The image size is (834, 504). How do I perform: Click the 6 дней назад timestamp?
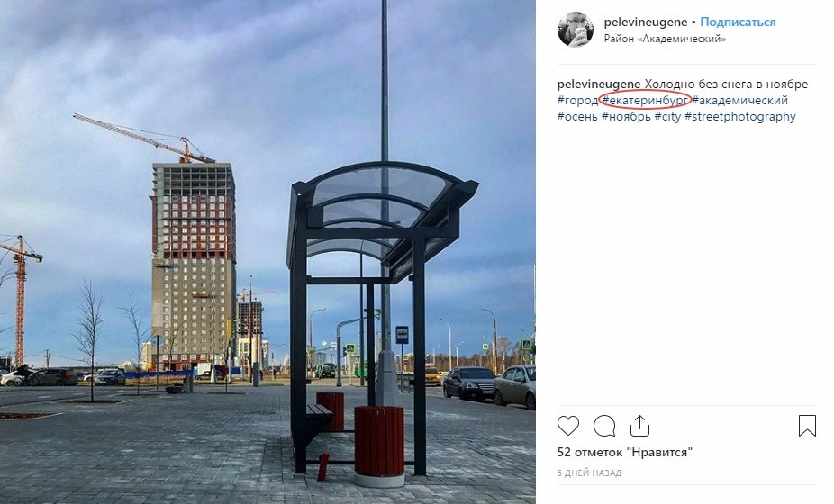589,472
